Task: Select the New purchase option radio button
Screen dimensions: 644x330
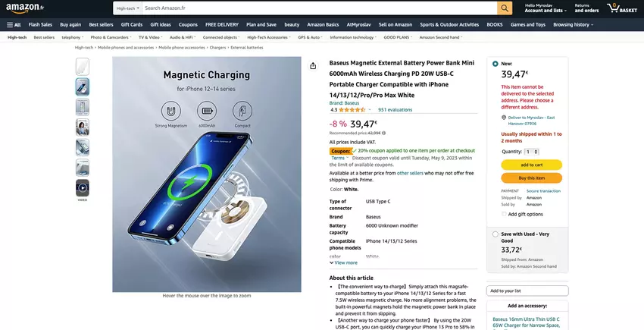Action: pos(496,64)
